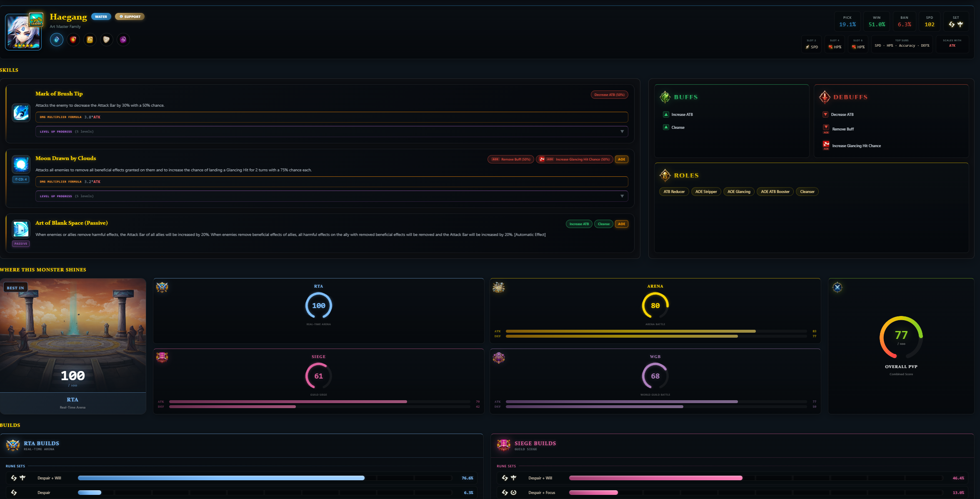The height and width of the screenshot is (499, 980).
Task: Click the Siege Builds section emblem icon
Action: 504,445
